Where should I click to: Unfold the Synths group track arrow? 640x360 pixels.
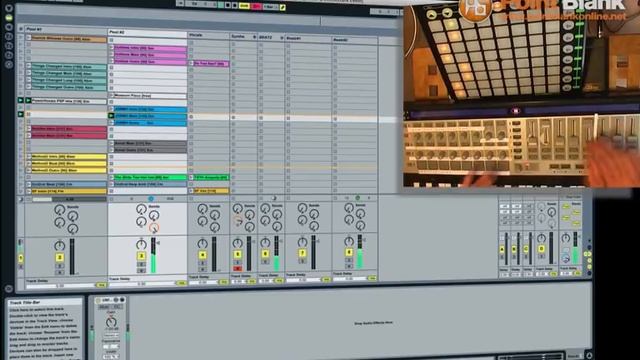pyautogui.click(x=254, y=37)
